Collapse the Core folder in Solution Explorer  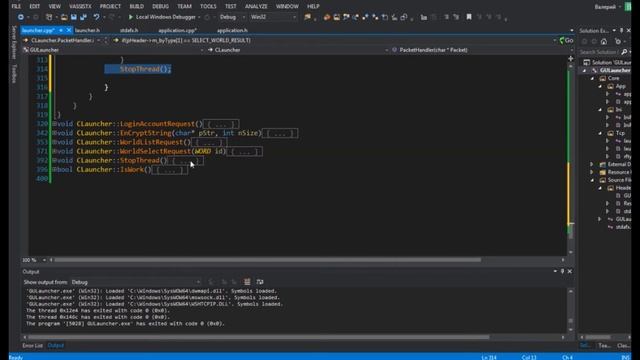coord(592,78)
